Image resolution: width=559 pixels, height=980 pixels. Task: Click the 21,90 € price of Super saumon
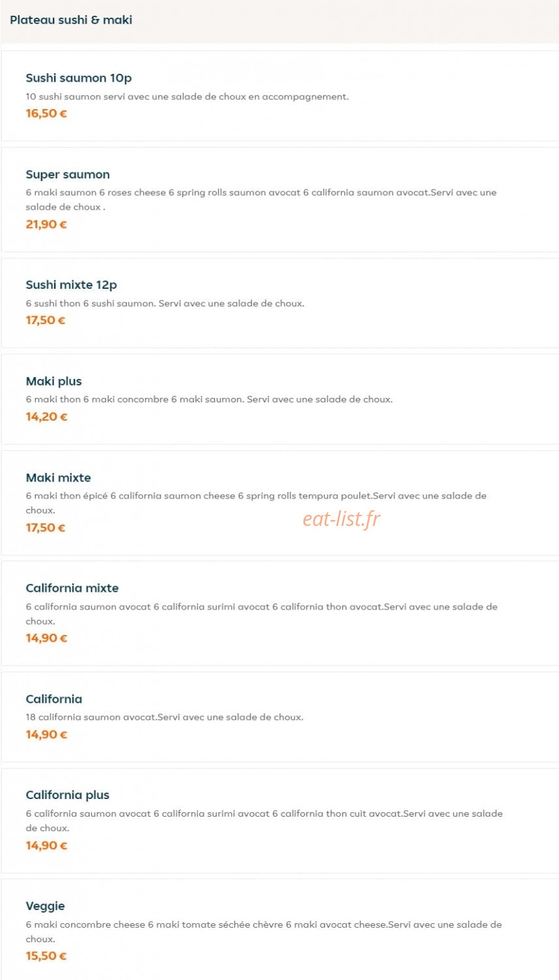(x=46, y=225)
